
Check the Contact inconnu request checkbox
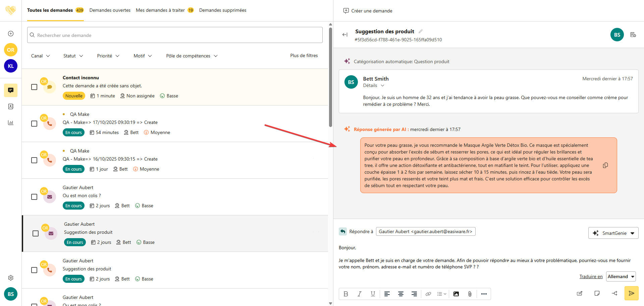pos(34,87)
